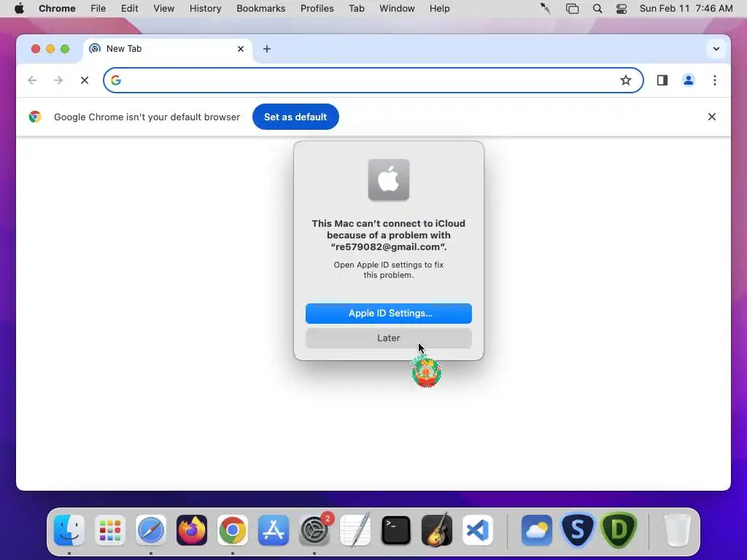Open the weather cloud app in Dock
Image resolution: width=747 pixels, height=560 pixels.
[536, 530]
